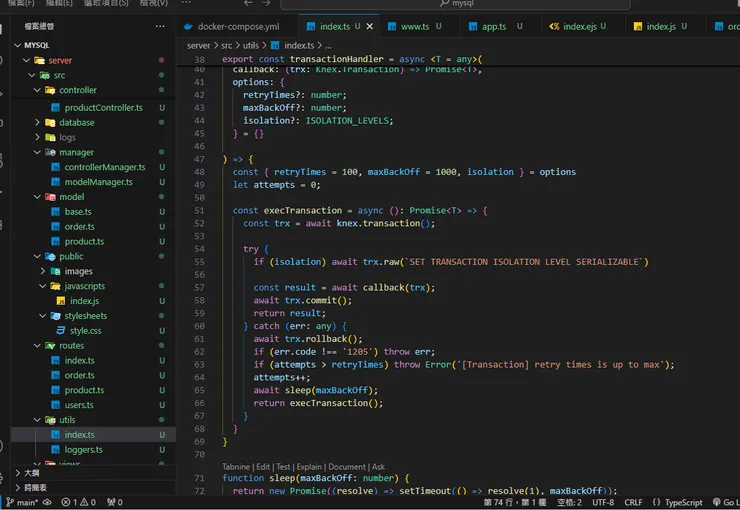Navigate forward with the arrow icon
The height and width of the screenshot is (510, 740).
(266, 4)
